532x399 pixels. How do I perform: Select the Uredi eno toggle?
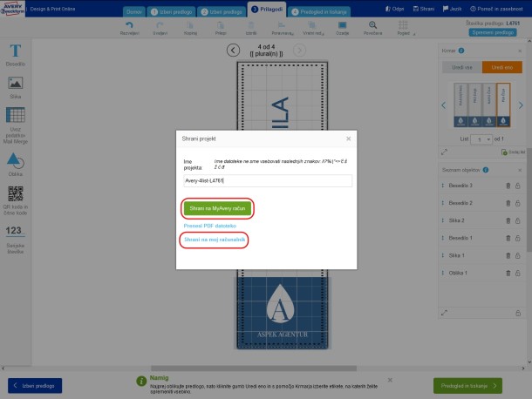tap(502, 67)
